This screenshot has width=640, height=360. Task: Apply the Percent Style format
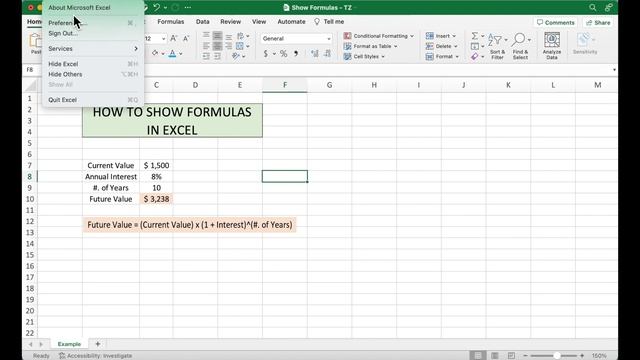pyautogui.click(x=283, y=53)
